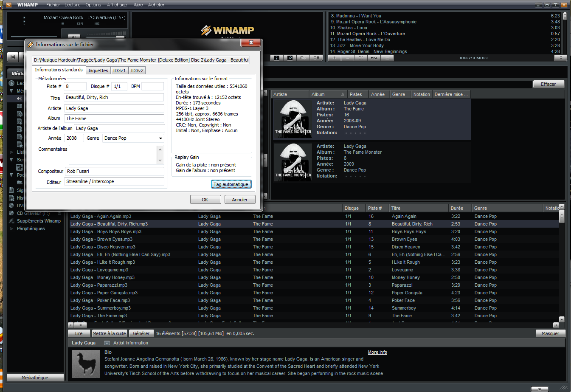Screen dimensions: 571x392
Task: Click the playlist editor scroll toggle button at right
Action: coord(561,58)
